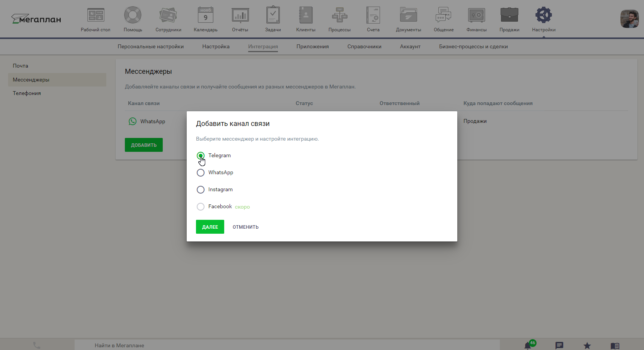The height and width of the screenshot is (350, 644).
Task: Select the Facebook radio button
Action: [x=201, y=207]
